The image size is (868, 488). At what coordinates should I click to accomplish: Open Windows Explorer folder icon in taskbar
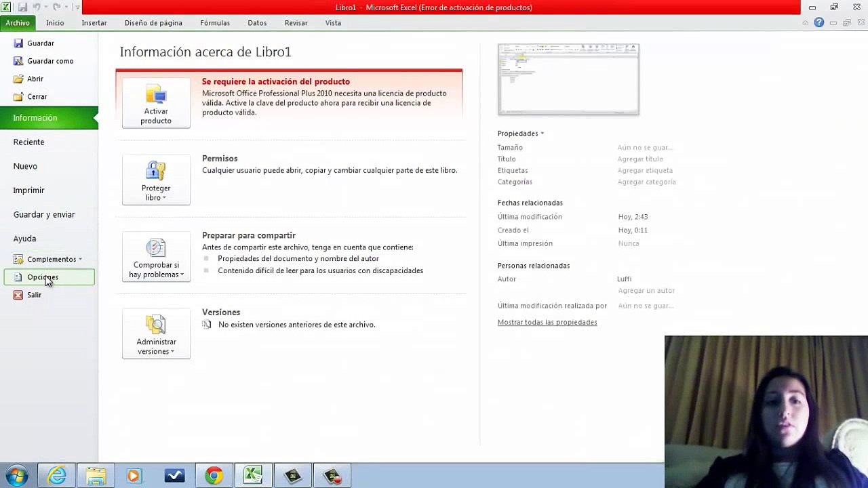point(96,476)
